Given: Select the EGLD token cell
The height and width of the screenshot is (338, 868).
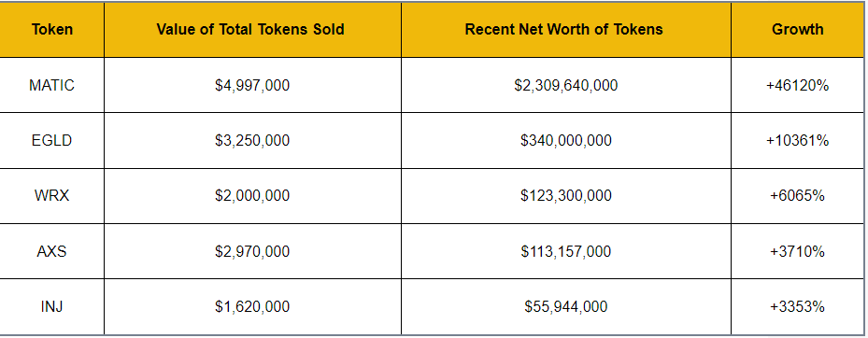Looking at the screenshot, I should [52, 140].
